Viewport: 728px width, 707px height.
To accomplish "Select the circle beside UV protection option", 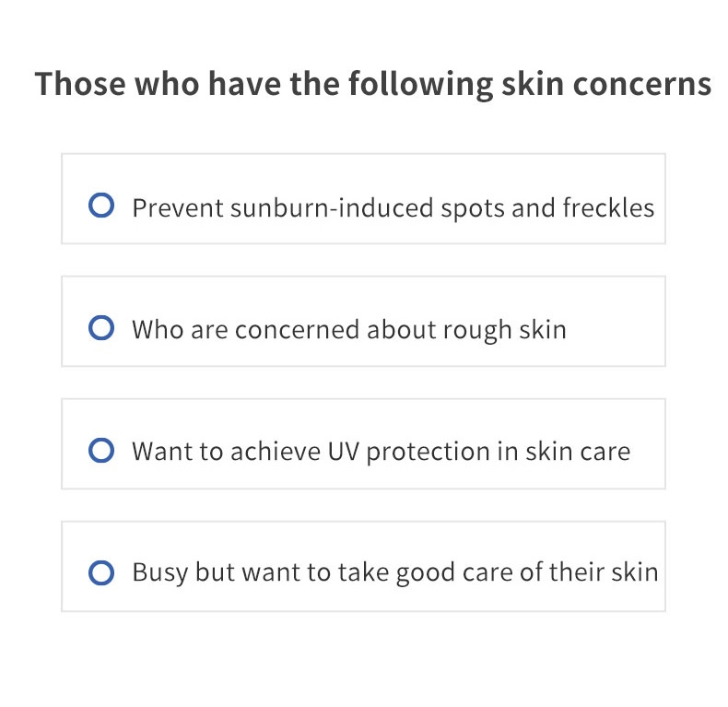I will tap(101, 450).
